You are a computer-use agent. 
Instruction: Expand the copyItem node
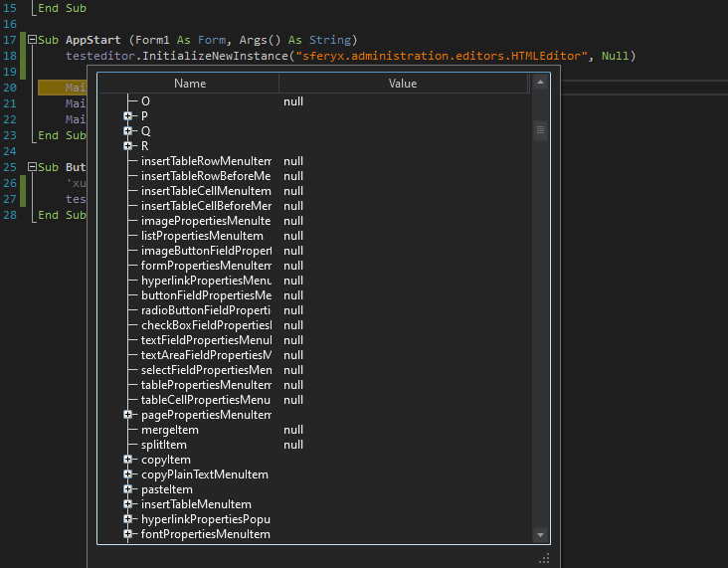coord(127,460)
